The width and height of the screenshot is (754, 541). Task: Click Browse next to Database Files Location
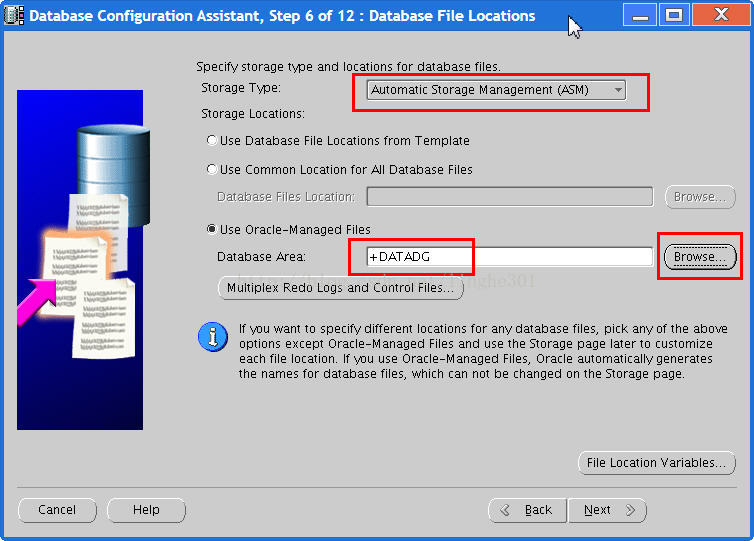(x=700, y=197)
